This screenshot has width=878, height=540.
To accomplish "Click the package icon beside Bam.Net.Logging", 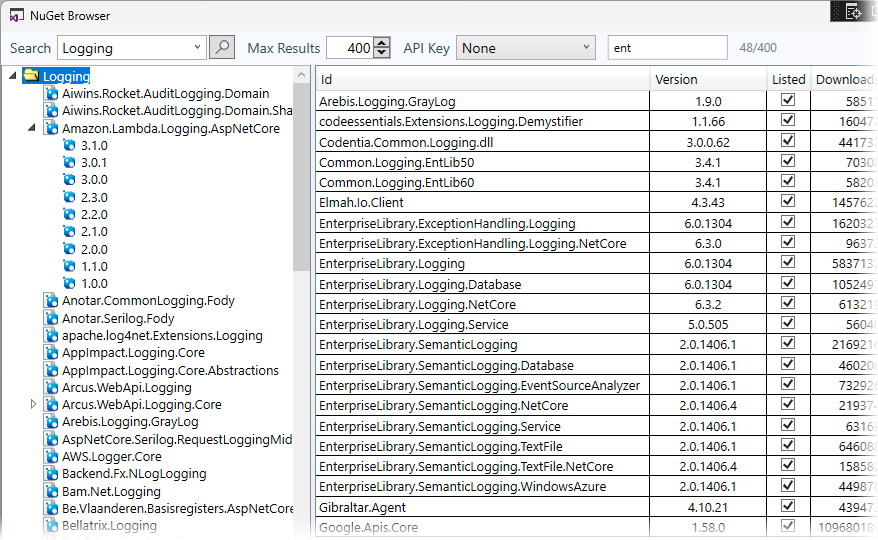I will coord(52,491).
